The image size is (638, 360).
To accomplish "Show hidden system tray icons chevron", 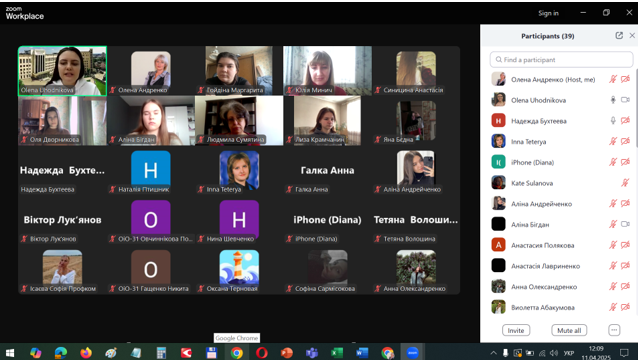I will (493, 353).
